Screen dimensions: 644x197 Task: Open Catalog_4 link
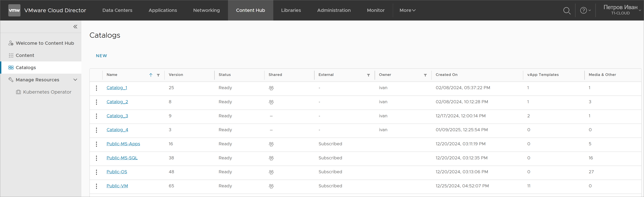tap(117, 130)
